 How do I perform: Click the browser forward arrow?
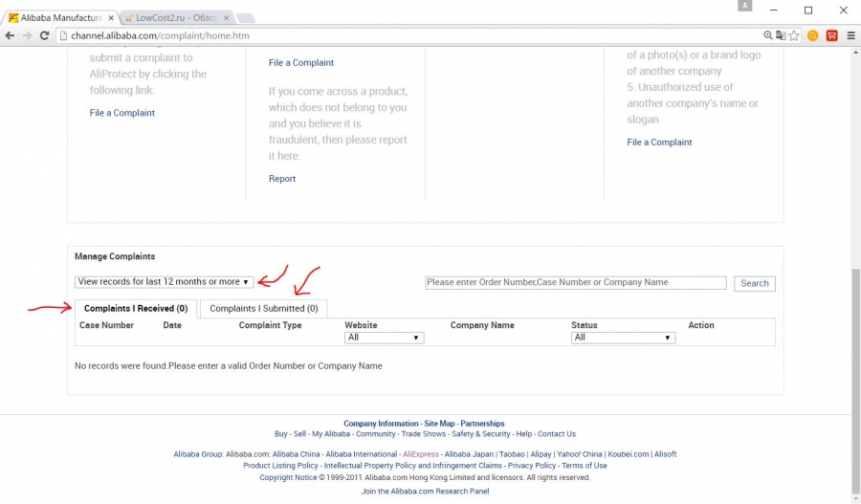point(27,35)
